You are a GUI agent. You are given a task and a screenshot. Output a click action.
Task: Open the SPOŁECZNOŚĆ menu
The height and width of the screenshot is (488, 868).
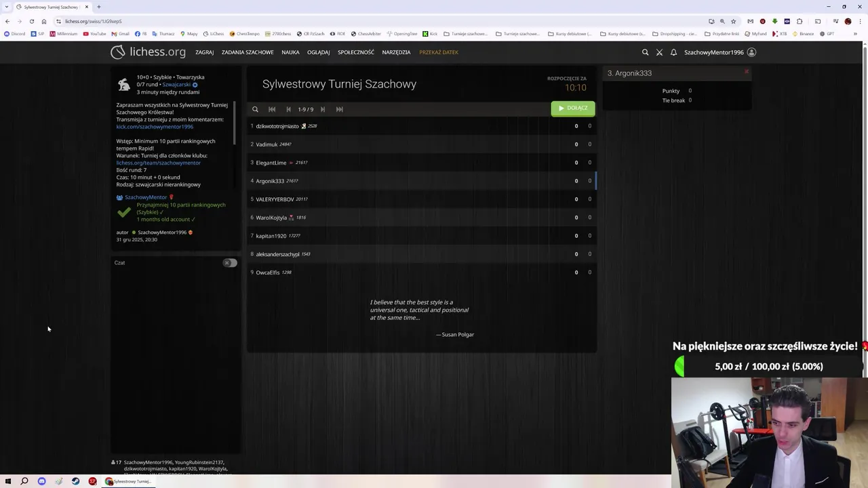click(356, 52)
